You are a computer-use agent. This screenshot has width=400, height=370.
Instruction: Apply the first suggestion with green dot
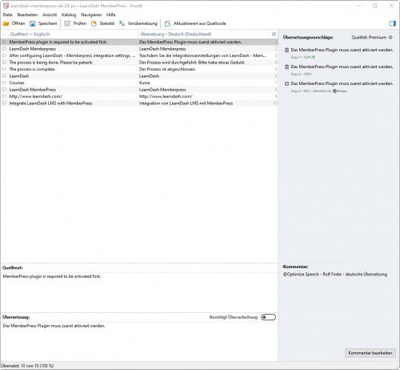(338, 53)
